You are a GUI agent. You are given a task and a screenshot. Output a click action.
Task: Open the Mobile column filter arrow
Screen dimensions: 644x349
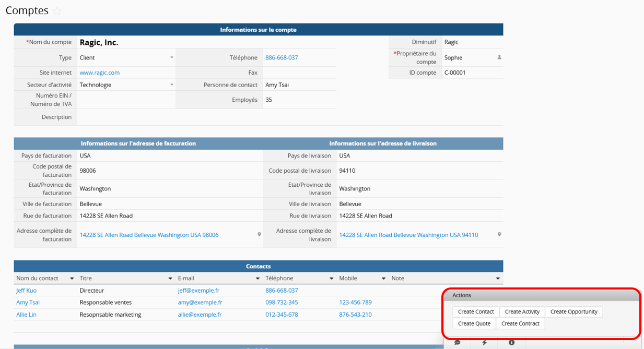pyautogui.click(x=383, y=279)
